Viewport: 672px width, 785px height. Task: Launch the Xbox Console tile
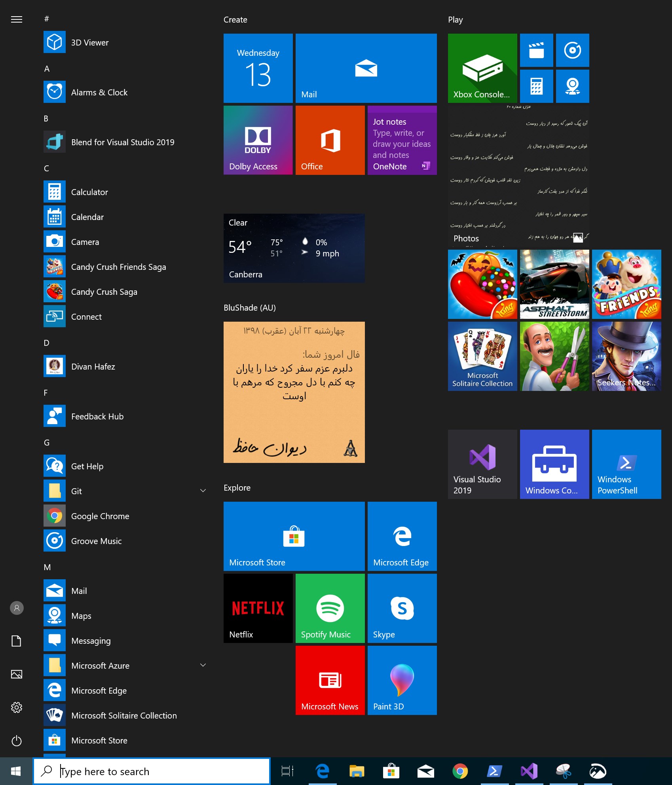(482, 68)
